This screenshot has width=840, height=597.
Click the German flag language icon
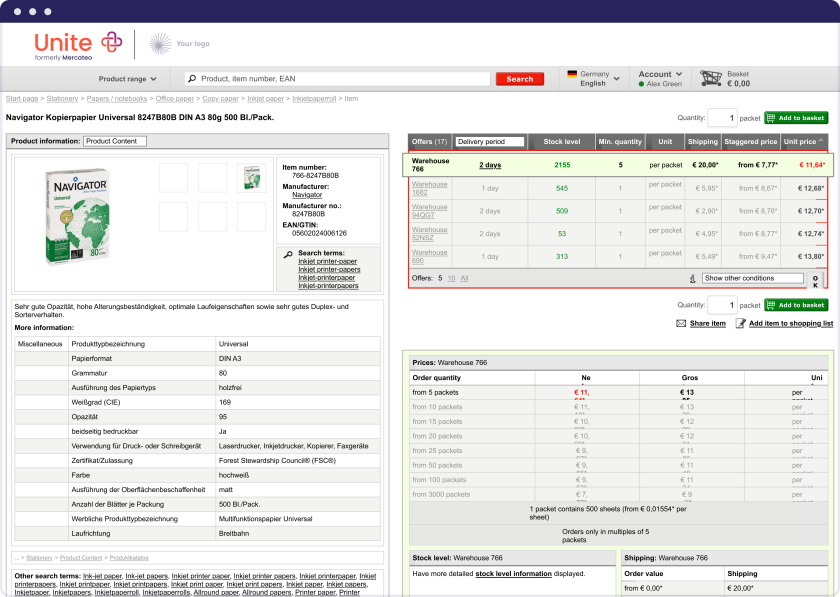click(572, 74)
